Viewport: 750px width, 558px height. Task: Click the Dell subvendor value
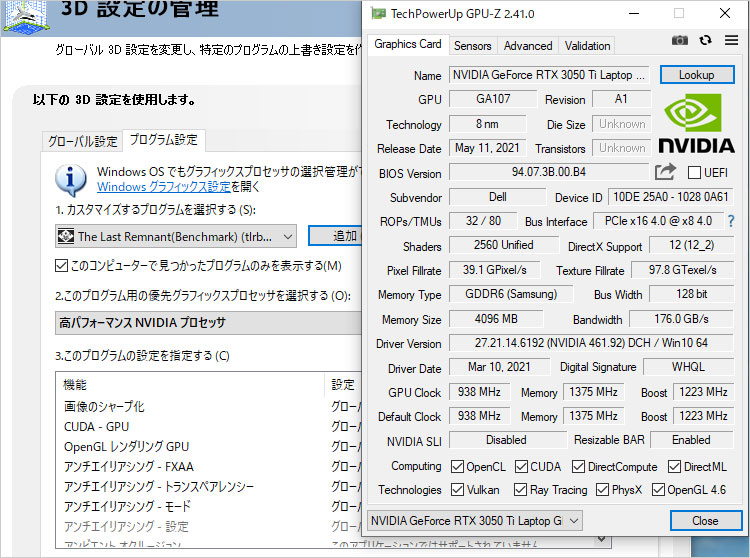[x=497, y=197]
